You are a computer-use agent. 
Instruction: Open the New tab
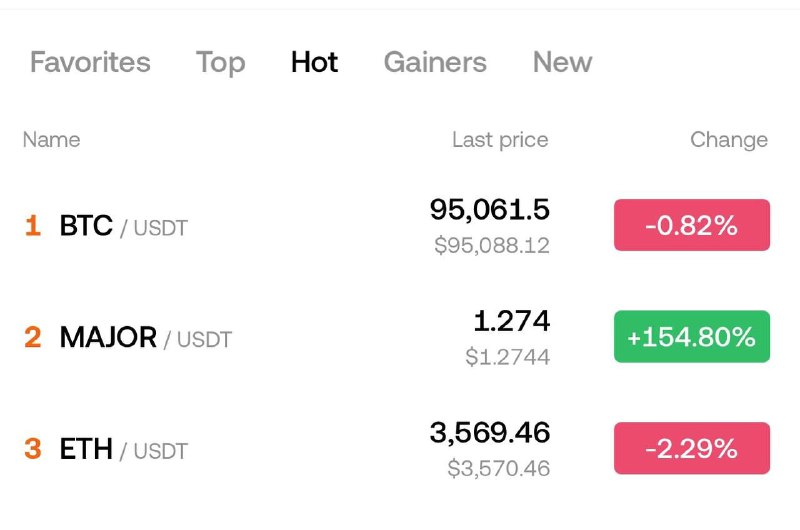(562, 62)
